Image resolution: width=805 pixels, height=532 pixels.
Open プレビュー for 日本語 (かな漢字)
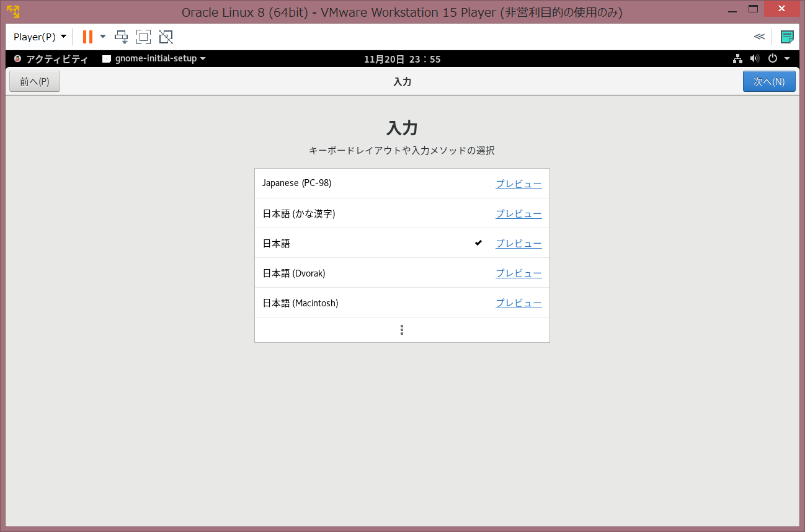(x=518, y=213)
